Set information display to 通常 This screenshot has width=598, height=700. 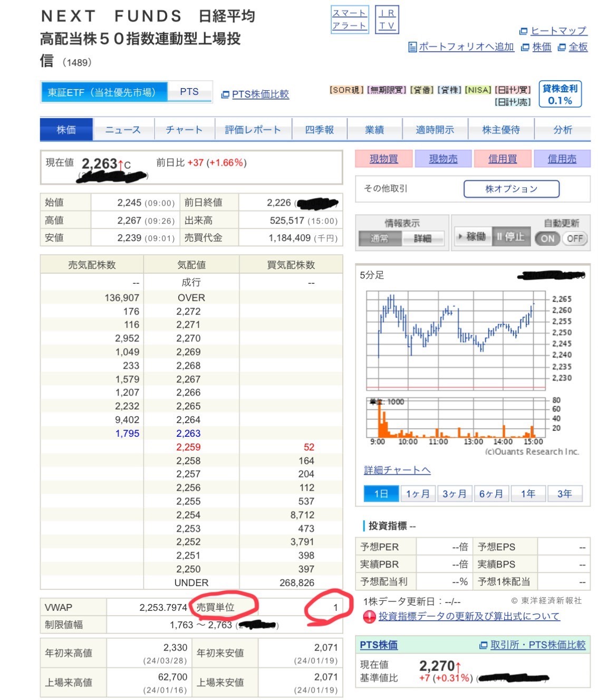tap(380, 238)
